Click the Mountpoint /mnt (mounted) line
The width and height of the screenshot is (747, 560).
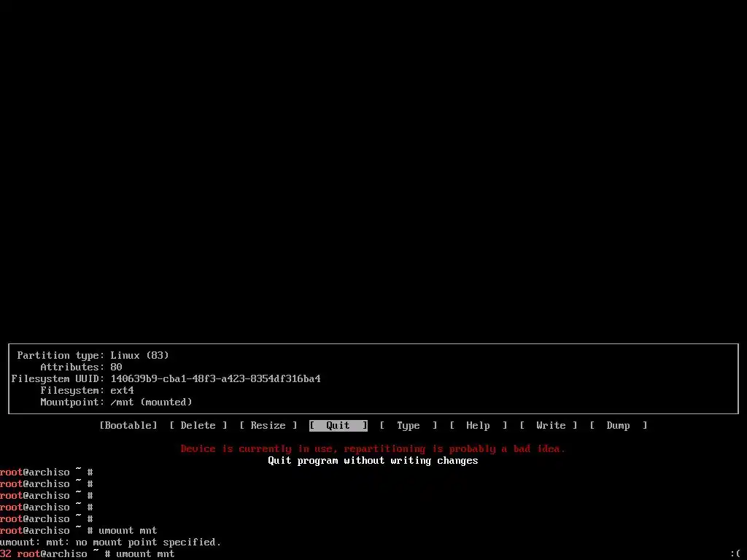click(x=116, y=402)
